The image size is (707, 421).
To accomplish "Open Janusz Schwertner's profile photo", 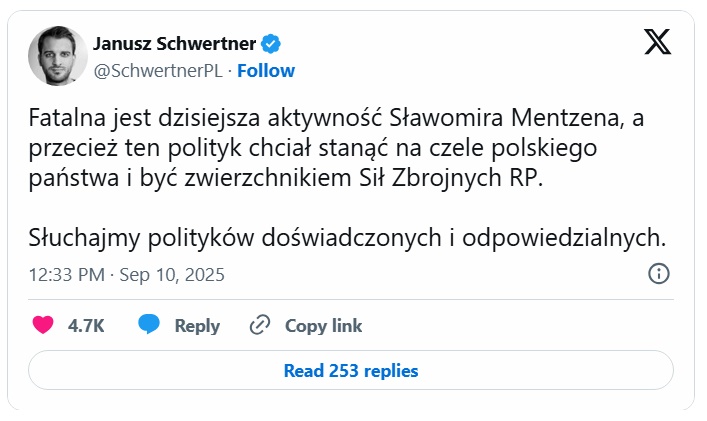I will (x=56, y=56).
